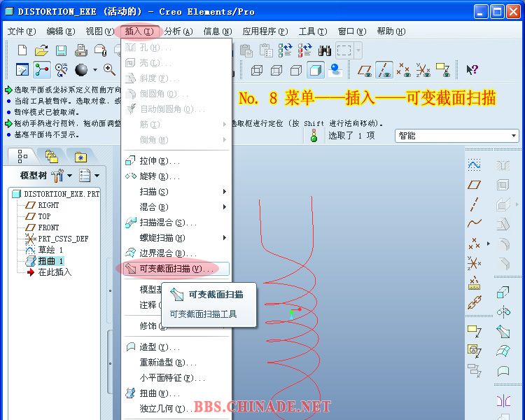Open the 分析(A) menu
525x420 pixels.
coord(178,31)
